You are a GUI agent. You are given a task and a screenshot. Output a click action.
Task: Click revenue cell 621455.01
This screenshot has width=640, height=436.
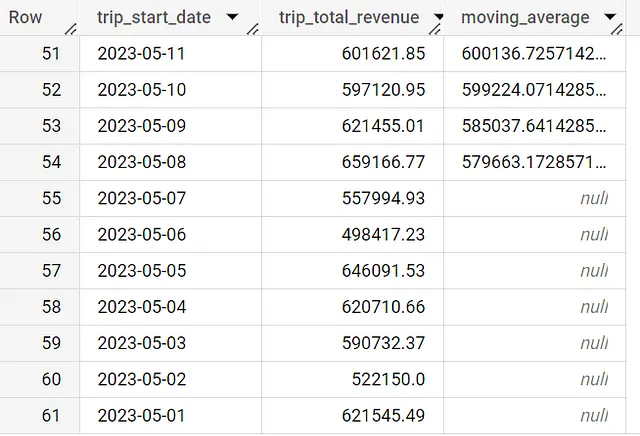tap(383, 126)
